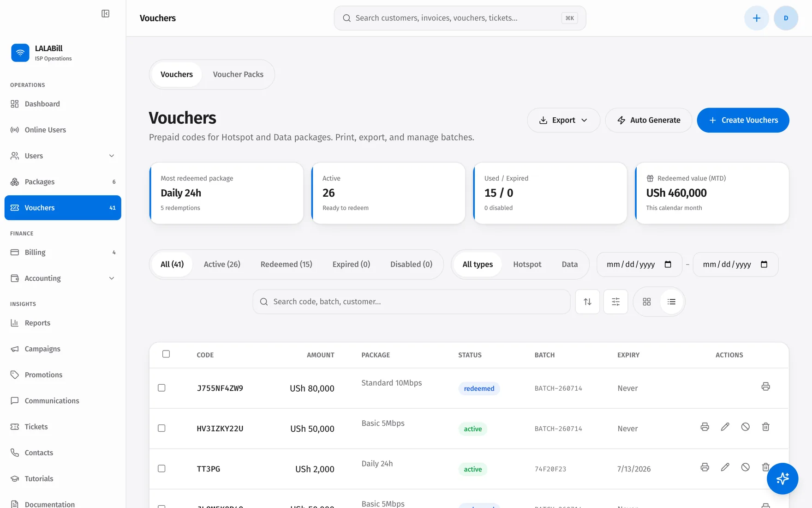The width and height of the screenshot is (812, 508).
Task: Open Billing in sidebar
Action: point(63,252)
